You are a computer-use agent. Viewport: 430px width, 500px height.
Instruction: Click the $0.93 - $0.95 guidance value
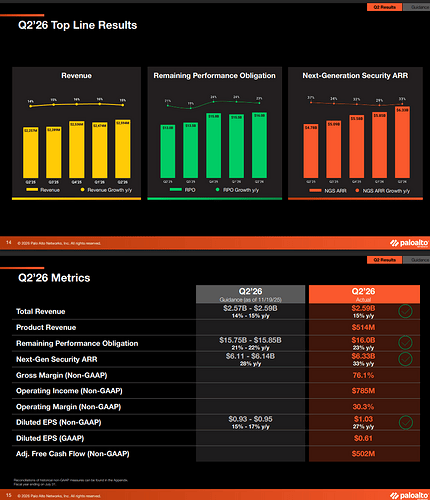[250, 419]
